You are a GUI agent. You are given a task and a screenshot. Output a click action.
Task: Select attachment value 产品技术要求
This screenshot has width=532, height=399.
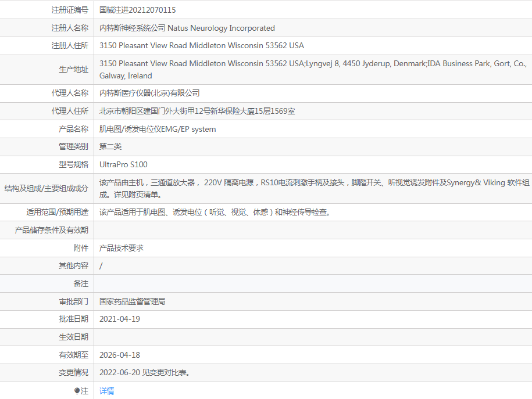pos(121,248)
